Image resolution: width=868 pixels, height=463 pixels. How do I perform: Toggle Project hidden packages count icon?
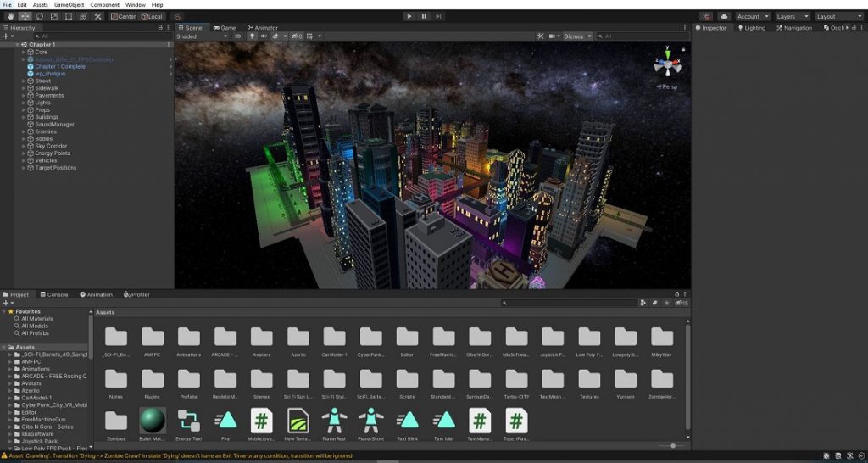pos(682,303)
